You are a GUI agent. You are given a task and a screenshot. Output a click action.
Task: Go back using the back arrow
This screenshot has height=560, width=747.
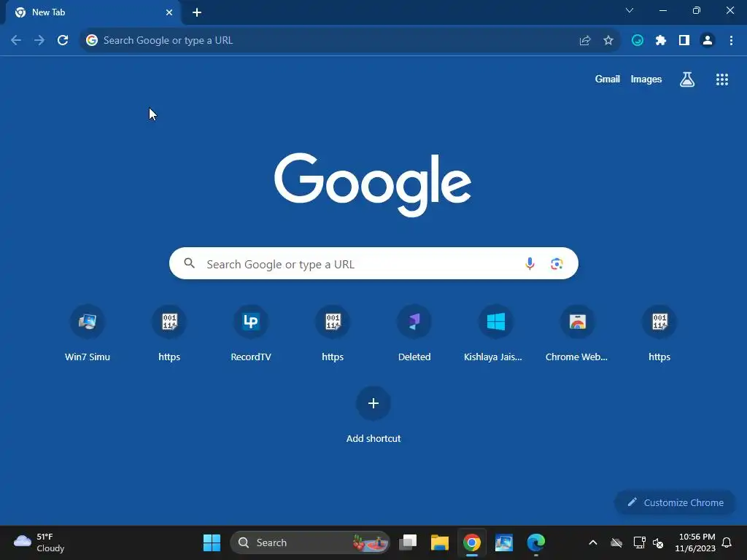click(16, 41)
